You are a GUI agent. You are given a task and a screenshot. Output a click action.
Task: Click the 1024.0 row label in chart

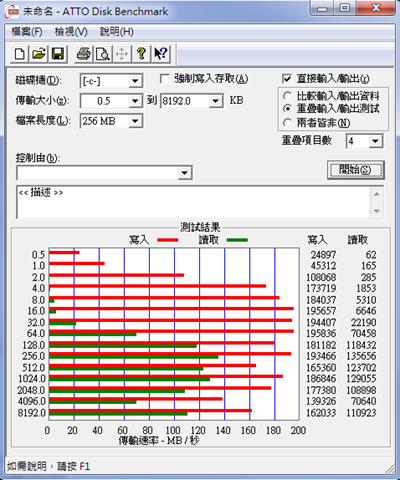point(32,379)
